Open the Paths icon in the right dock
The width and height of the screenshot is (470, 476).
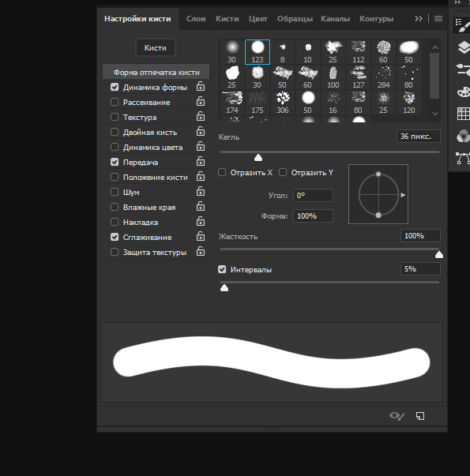coord(464,158)
